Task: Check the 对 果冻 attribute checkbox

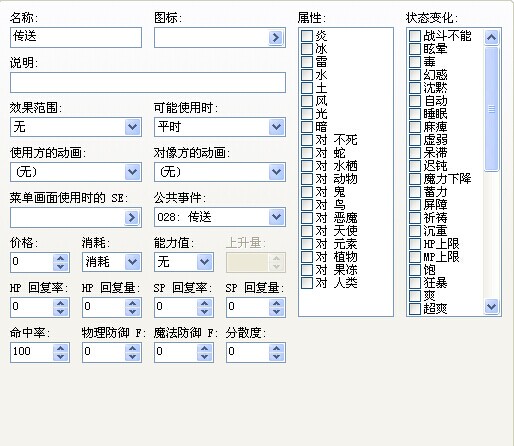Action: tap(307, 270)
